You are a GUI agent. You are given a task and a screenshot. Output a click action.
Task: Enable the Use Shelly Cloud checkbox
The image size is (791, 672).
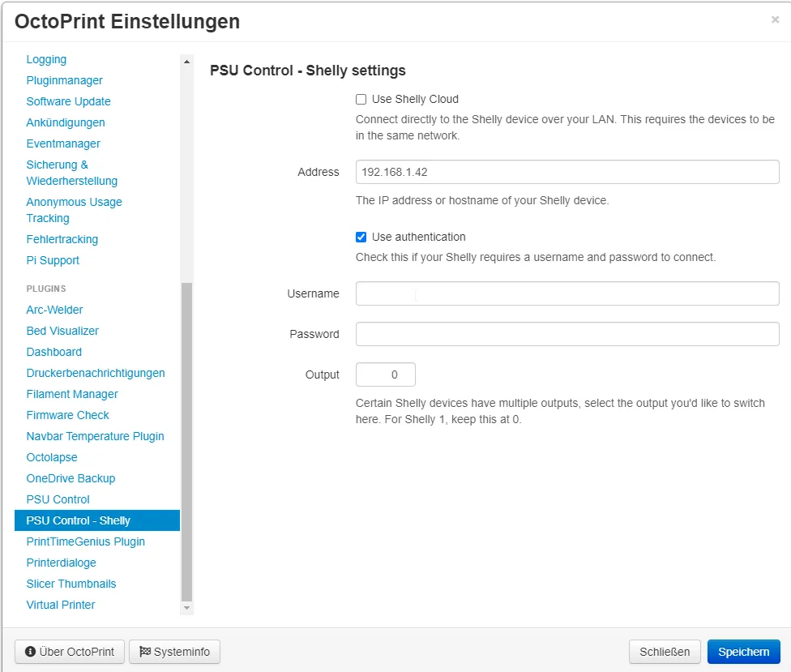tap(361, 100)
